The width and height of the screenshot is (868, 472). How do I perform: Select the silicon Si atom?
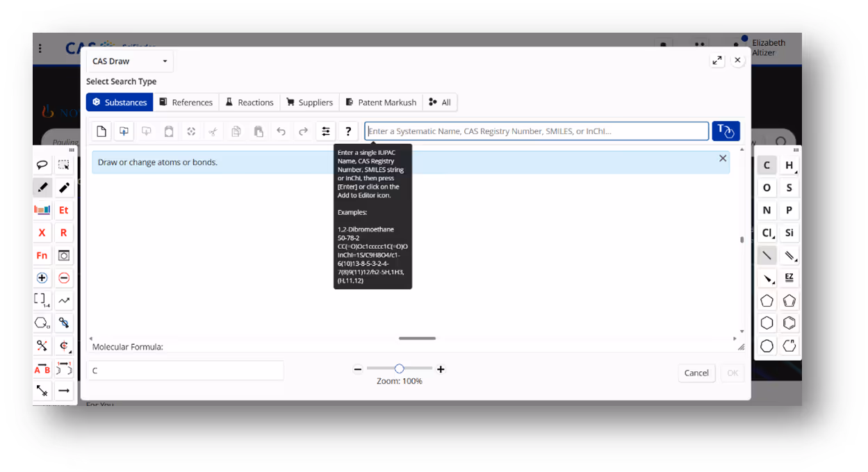789,233
